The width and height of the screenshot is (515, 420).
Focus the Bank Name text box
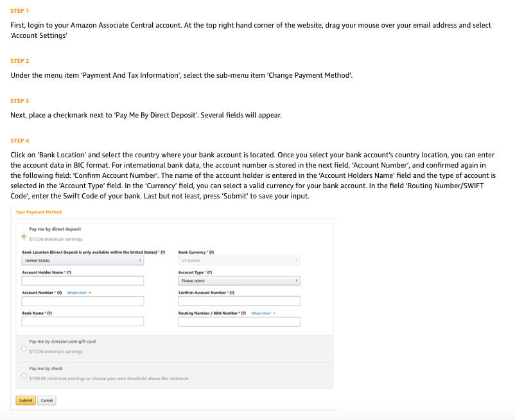coord(83,321)
